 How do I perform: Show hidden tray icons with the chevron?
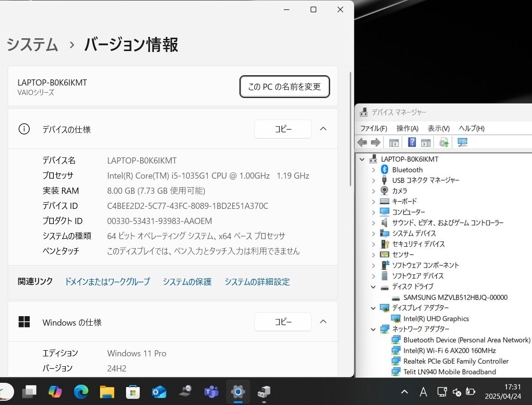point(405,392)
